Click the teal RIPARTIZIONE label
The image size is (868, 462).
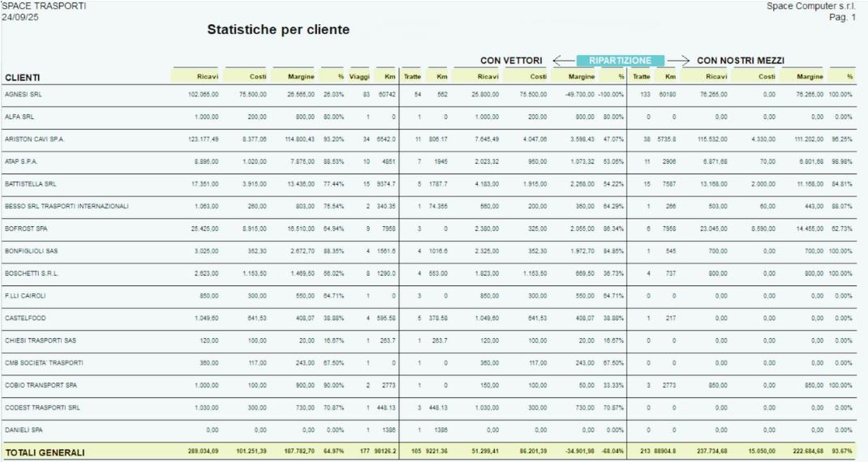[x=621, y=61]
